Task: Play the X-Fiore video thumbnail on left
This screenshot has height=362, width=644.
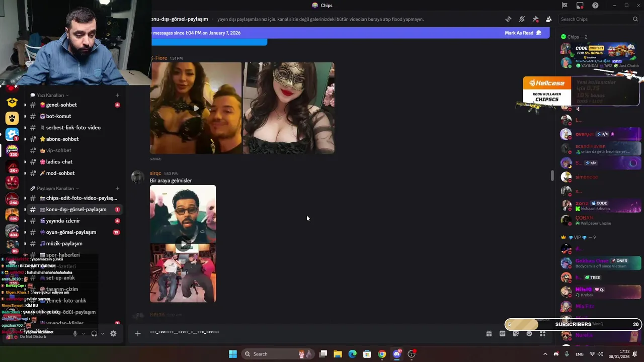Action: (196, 108)
